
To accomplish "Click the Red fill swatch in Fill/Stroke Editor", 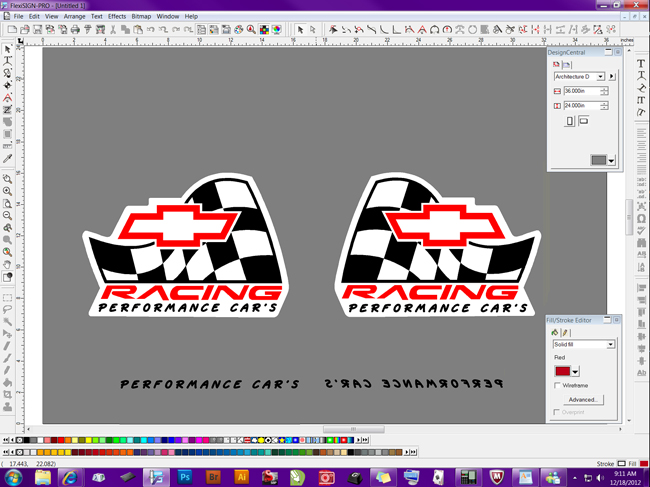I will (563, 371).
